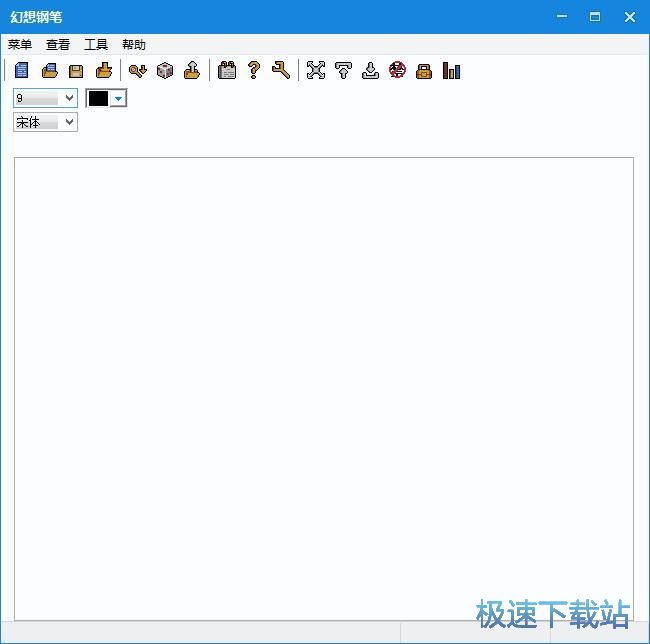
Task: Expand the 宋体 font dropdown
Action: click(x=69, y=122)
